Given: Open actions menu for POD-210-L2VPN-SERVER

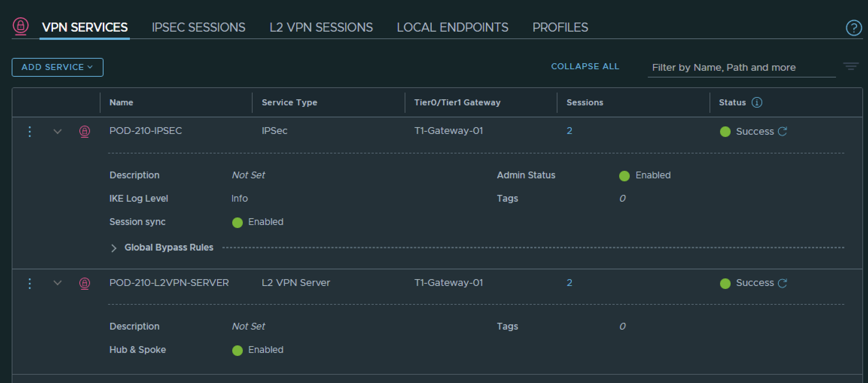Looking at the screenshot, I should (30, 283).
